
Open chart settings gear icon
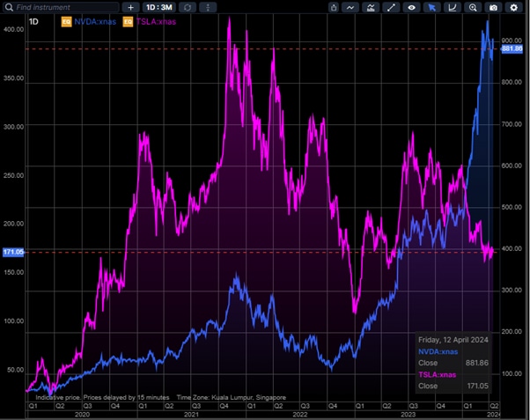[x=514, y=7]
